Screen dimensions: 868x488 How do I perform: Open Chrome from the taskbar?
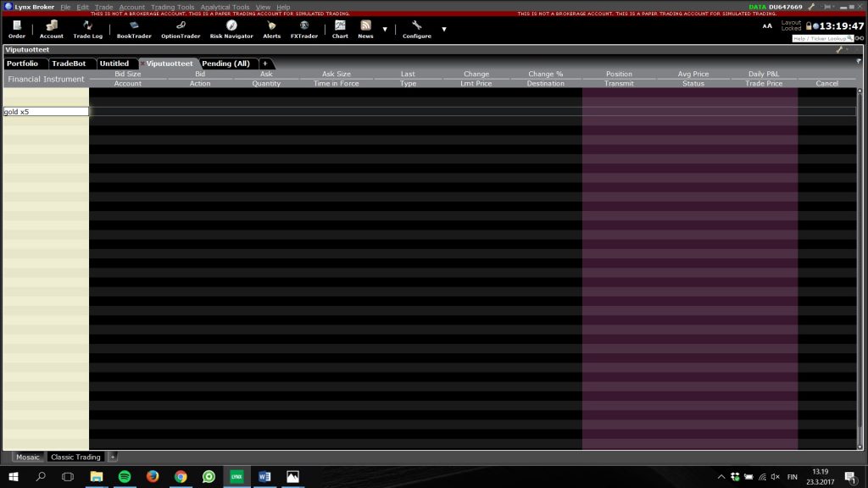181,476
